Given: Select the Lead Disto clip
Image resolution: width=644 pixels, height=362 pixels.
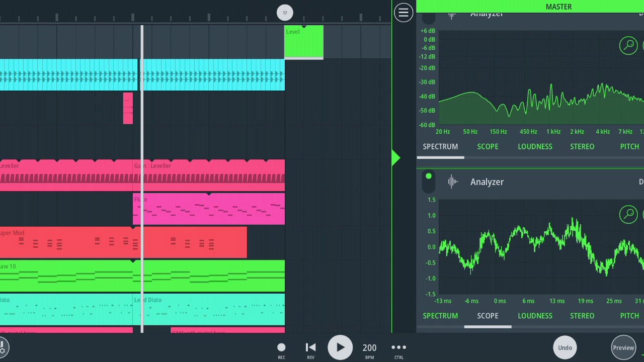Looking at the screenshot, I should click(x=209, y=309).
